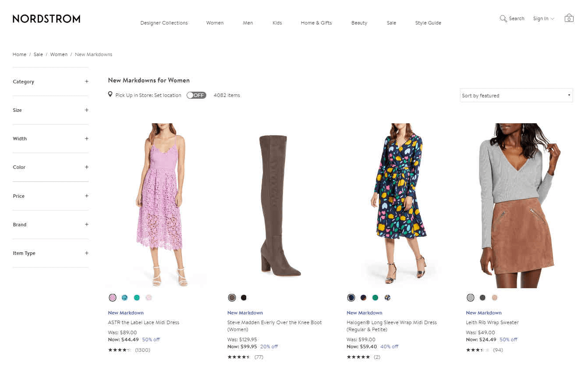This screenshot has width=588, height=379.
Task: Click 'Now: $59.40' wrap dress price
Action: (x=361, y=347)
